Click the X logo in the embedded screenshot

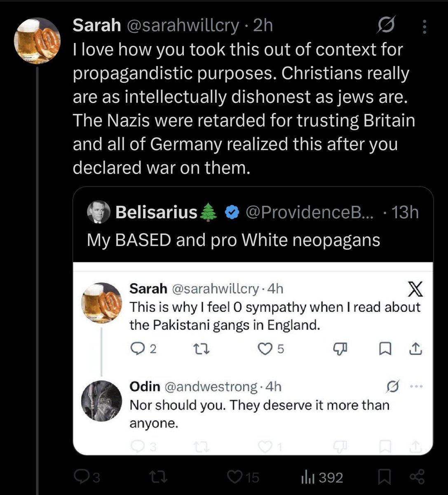pyautogui.click(x=415, y=290)
